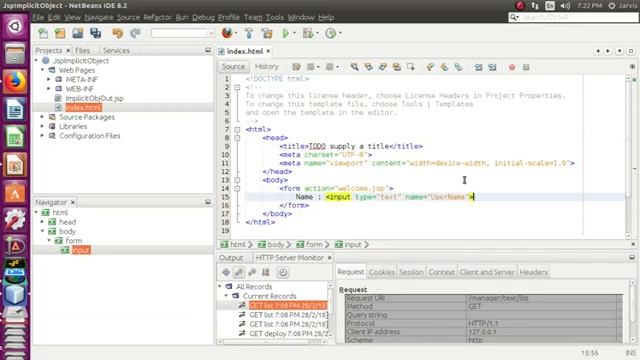Click the Open Project toolbar icon
Viewport: 640px width, 360px height.
click(78, 33)
